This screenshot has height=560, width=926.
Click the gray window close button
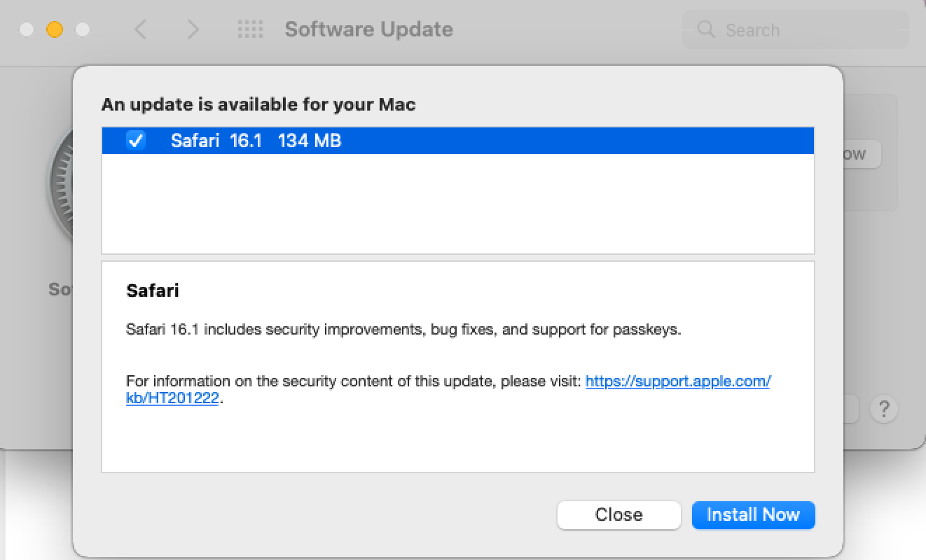tap(26, 29)
